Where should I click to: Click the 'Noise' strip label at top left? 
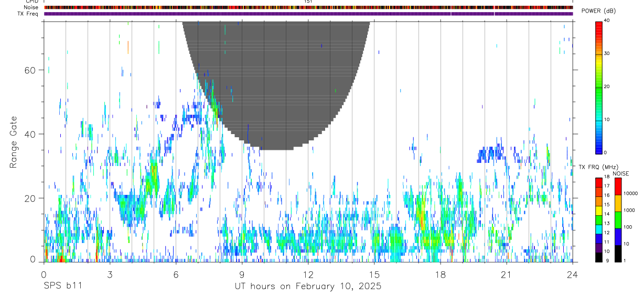click(31, 7)
